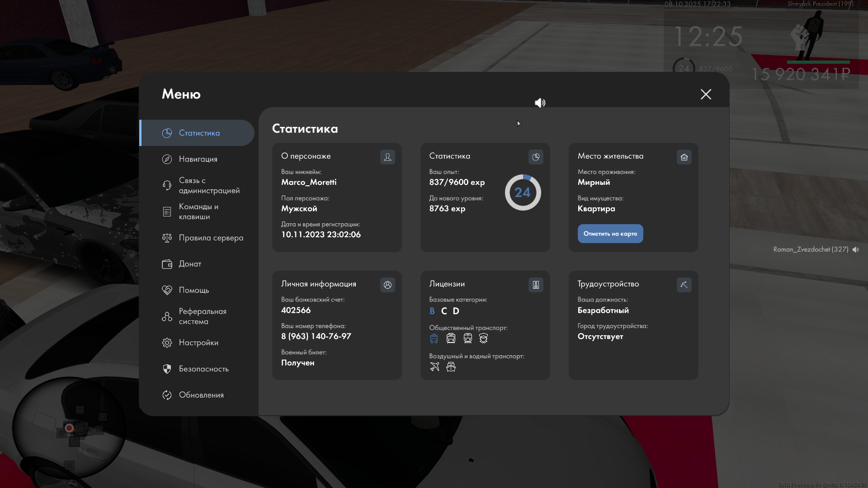Open the Навигация menu section

198,159
